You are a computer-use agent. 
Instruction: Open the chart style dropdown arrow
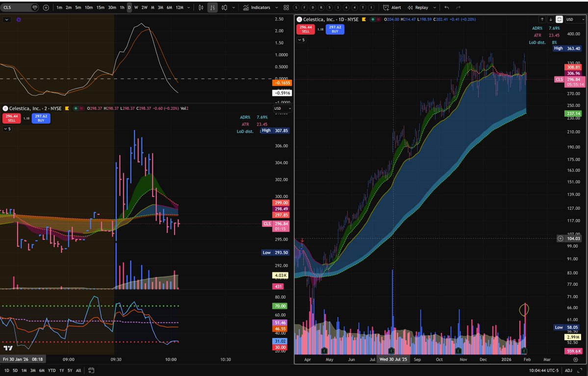233,7
